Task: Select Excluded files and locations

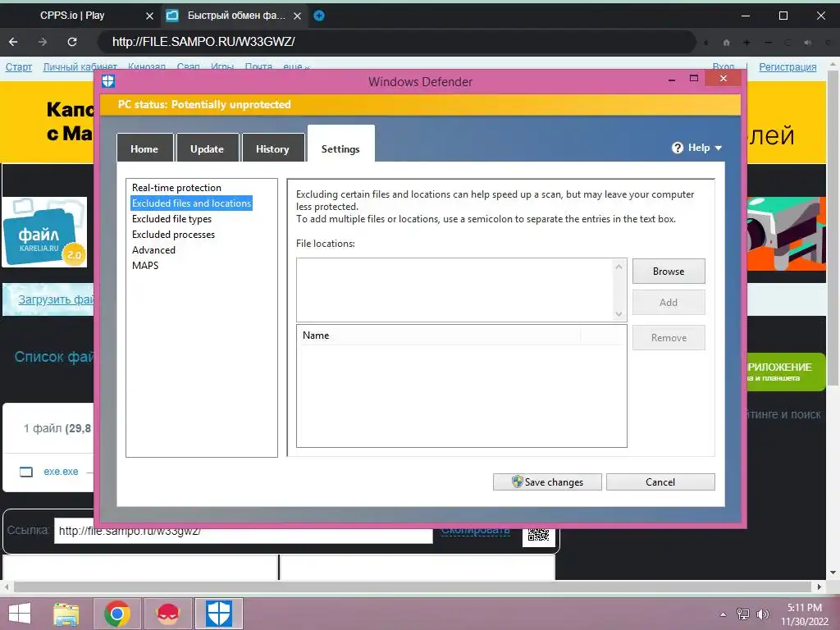Action: tap(191, 203)
